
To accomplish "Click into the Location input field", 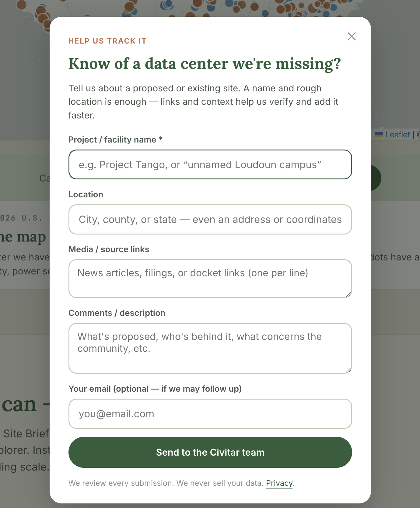I will tap(210, 219).
